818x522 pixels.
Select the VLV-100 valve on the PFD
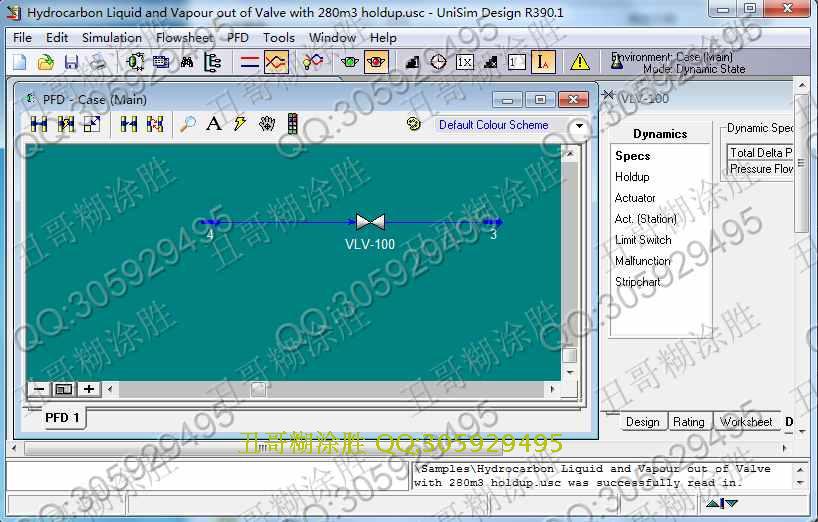coord(370,222)
